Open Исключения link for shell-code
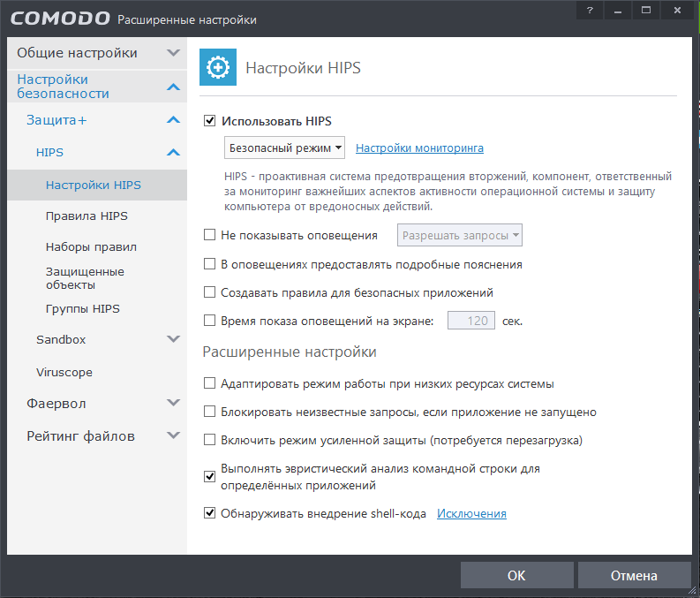Viewport: 700px width, 598px height. click(x=471, y=513)
